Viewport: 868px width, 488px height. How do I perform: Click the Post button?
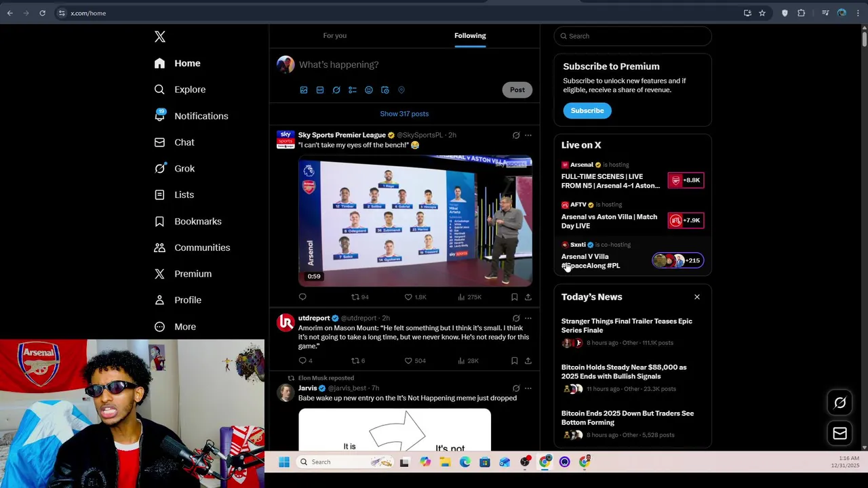point(517,89)
